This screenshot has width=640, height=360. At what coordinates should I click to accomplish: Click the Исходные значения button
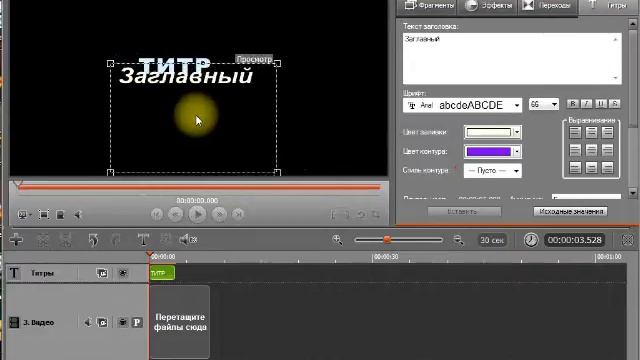pyautogui.click(x=571, y=211)
